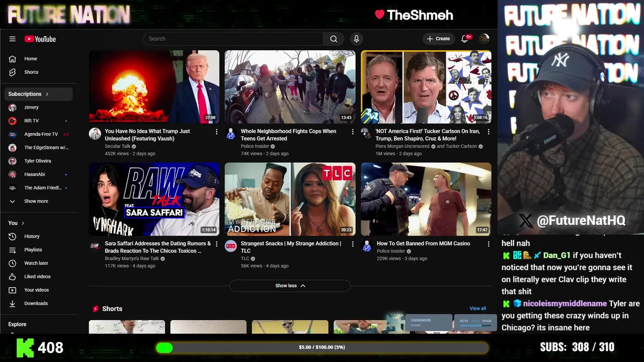The height and width of the screenshot is (362, 644).
Task: Open the zimery channel
Action: (39, 107)
